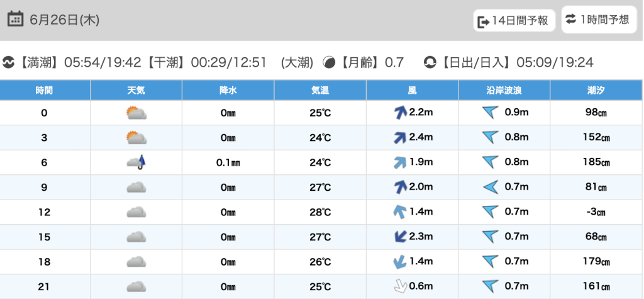Select the 天気 column header
This screenshot has width=644, height=299.
(136, 90)
